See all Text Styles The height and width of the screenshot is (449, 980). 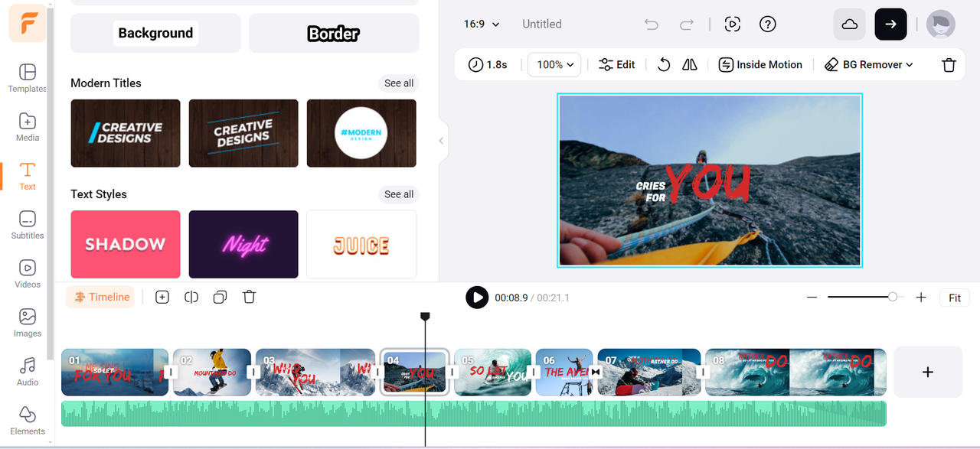(399, 194)
